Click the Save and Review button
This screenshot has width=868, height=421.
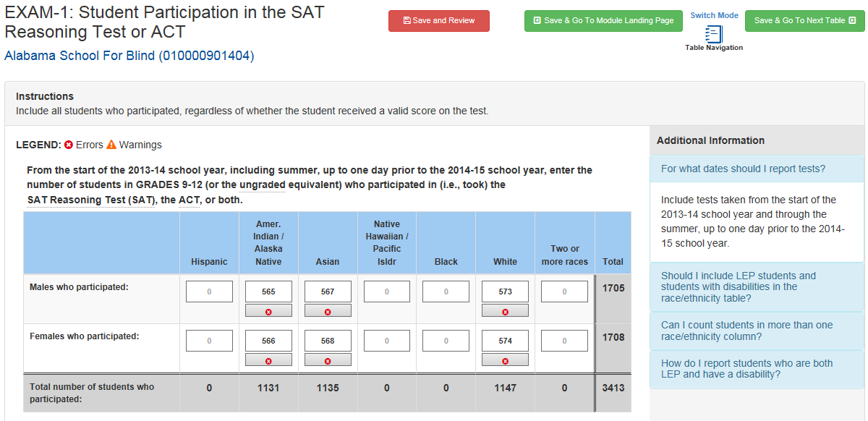439,21
